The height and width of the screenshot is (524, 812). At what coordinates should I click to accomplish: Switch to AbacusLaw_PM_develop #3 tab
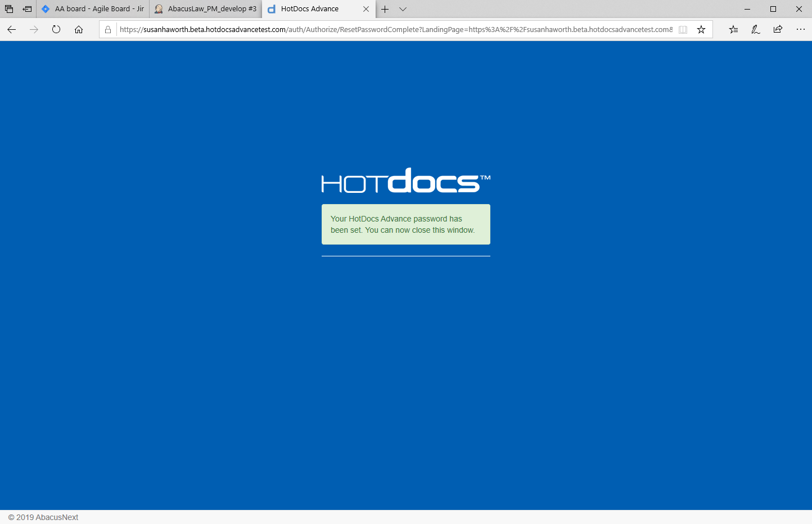pos(206,9)
